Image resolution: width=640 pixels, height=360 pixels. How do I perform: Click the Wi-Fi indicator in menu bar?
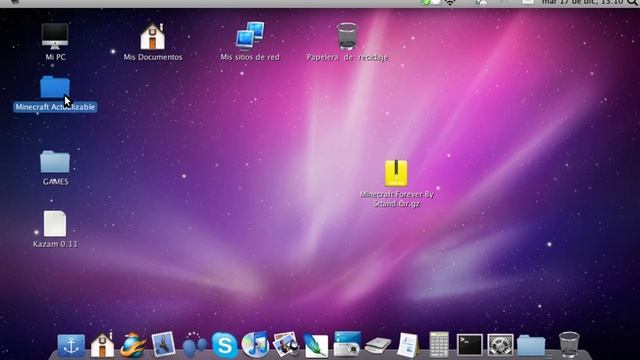[x=450, y=2]
